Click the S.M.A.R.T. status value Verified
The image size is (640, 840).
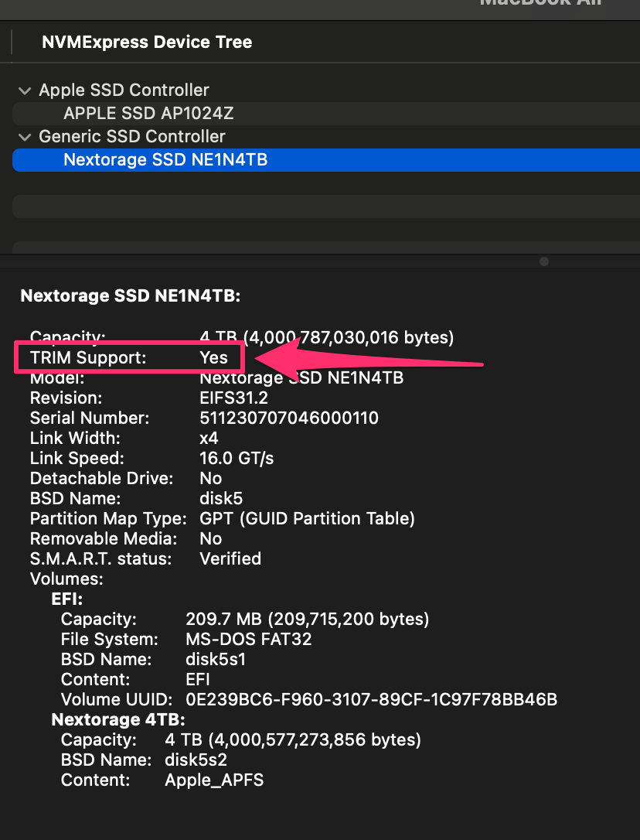click(230, 558)
